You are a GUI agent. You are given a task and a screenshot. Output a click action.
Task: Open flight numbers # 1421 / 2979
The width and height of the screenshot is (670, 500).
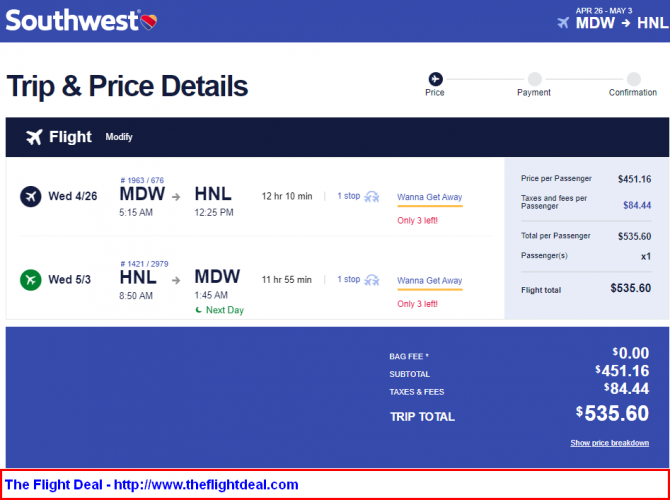coord(144,264)
